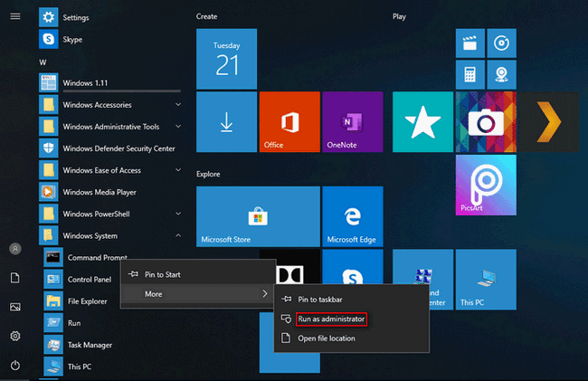
Task: Open the This PC tile
Action: pyautogui.click(x=486, y=280)
